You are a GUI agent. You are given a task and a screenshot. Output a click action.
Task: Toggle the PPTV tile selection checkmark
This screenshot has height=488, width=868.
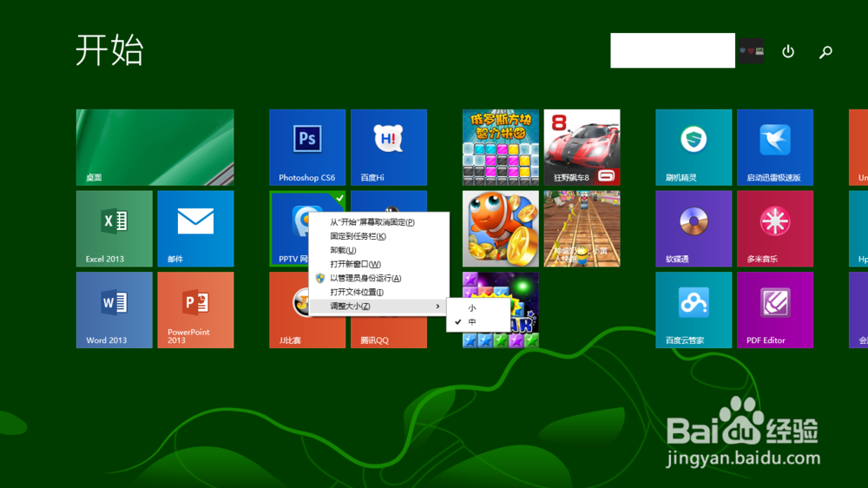pyautogui.click(x=339, y=198)
